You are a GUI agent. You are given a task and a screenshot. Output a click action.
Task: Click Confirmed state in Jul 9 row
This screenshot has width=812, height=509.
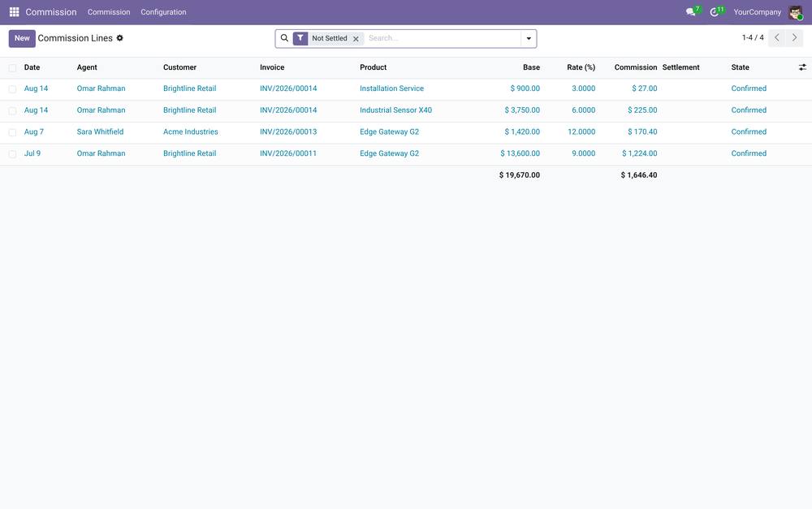(749, 153)
